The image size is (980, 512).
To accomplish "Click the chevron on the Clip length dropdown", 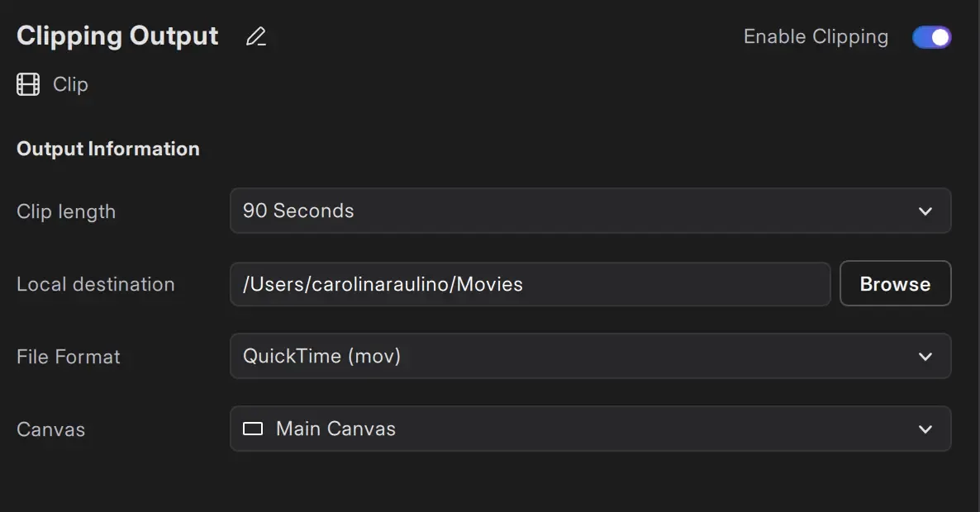I will click(x=925, y=211).
